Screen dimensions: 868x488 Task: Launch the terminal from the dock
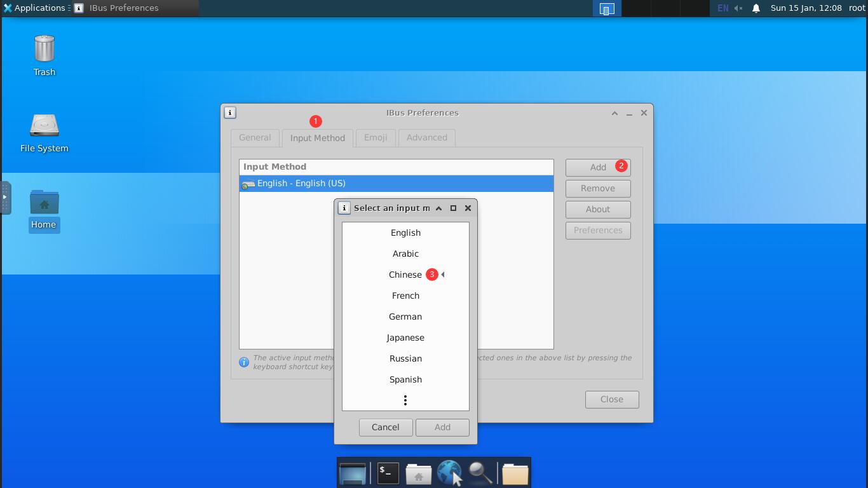[x=388, y=473]
